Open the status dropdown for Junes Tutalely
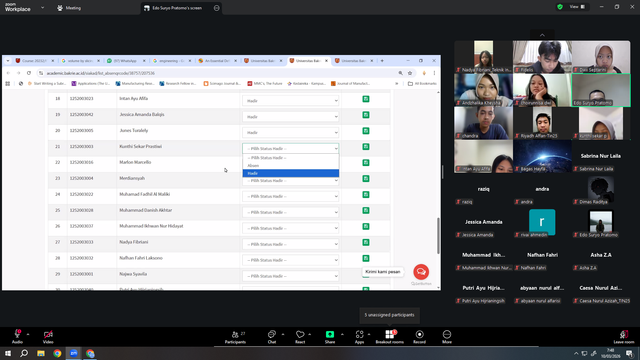The image size is (640, 360). pyautogui.click(x=290, y=133)
